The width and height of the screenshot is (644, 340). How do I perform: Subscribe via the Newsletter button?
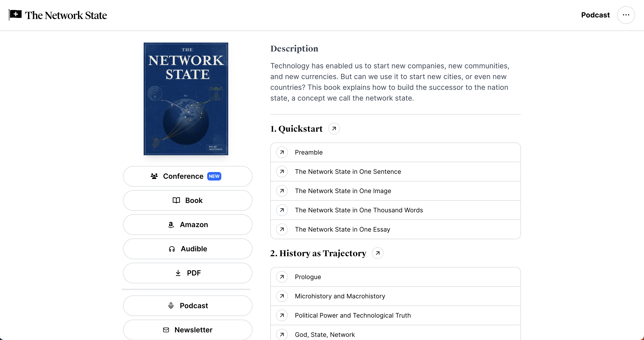click(x=188, y=330)
